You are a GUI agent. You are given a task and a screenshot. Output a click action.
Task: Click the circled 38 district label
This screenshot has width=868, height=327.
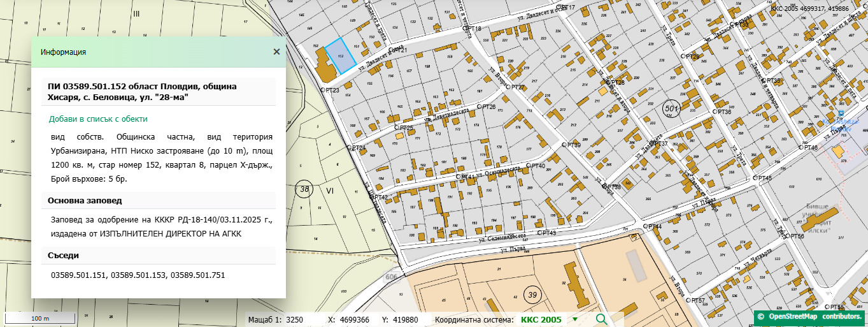304,189
